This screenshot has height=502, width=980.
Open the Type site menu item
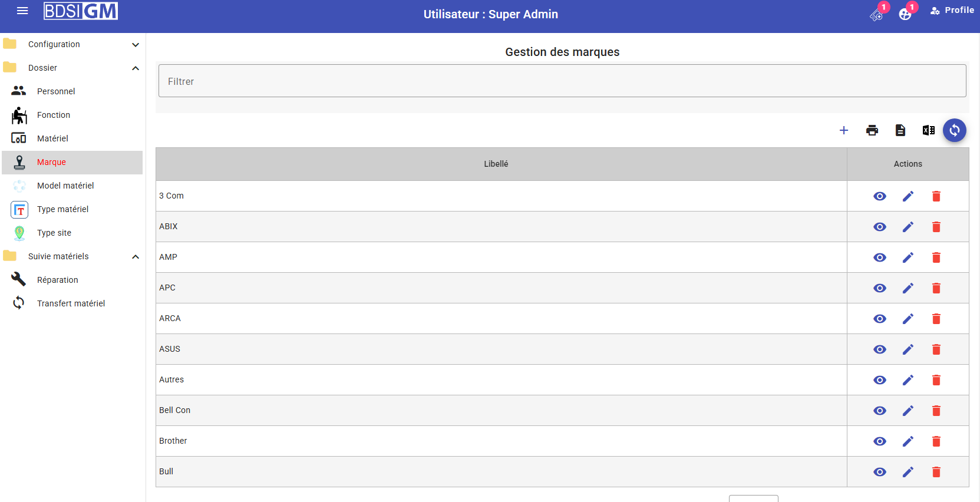(x=72, y=233)
